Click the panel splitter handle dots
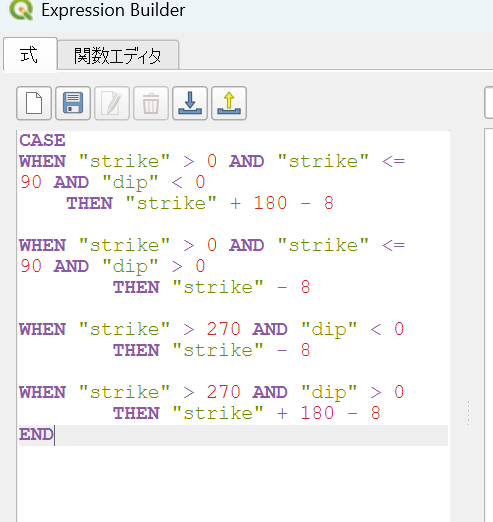Screen dimensions: 493x522 pos(468,413)
